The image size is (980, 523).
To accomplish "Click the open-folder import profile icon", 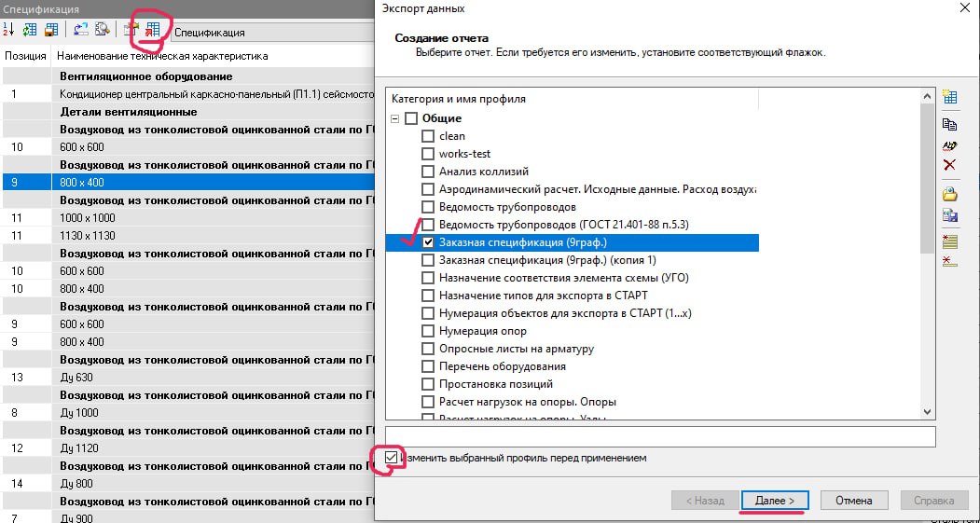I will 950,194.
